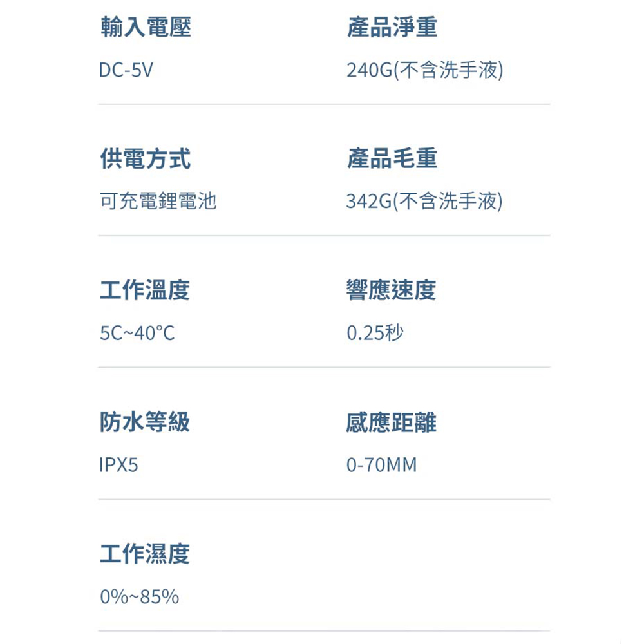
Task: Click the 工作濕度 heading
Action: click(x=145, y=554)
